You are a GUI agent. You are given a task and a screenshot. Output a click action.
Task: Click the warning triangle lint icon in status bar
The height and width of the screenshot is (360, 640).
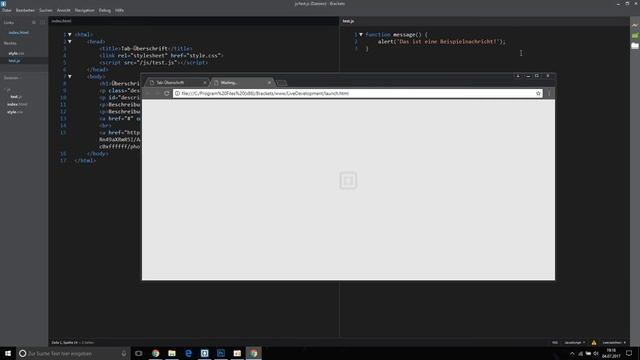click(594, 342)
